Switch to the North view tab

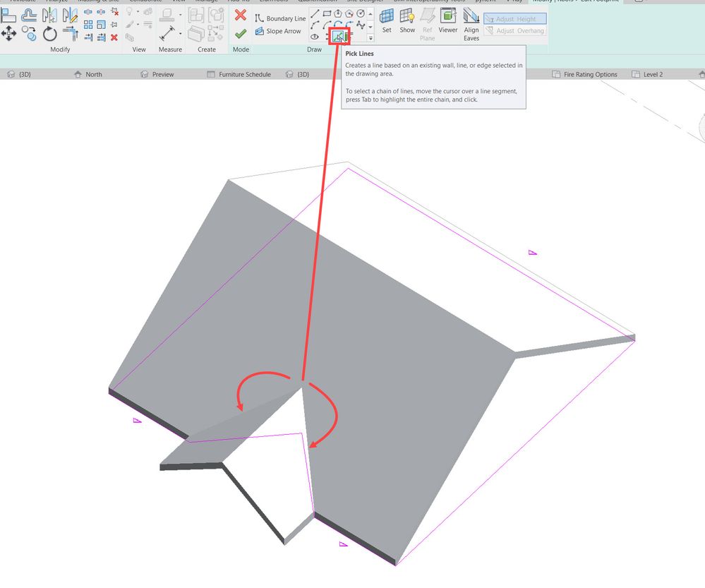[x=88, y=74]
